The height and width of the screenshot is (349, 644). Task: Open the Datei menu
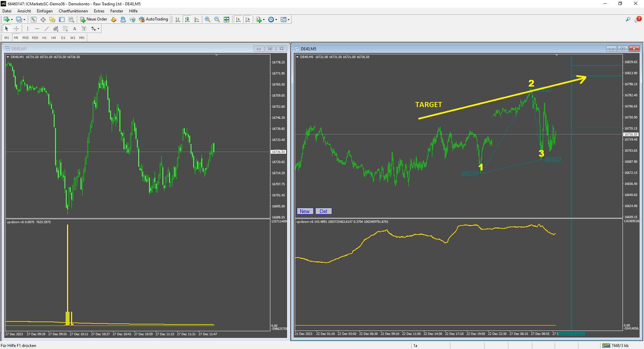[7, 11]
